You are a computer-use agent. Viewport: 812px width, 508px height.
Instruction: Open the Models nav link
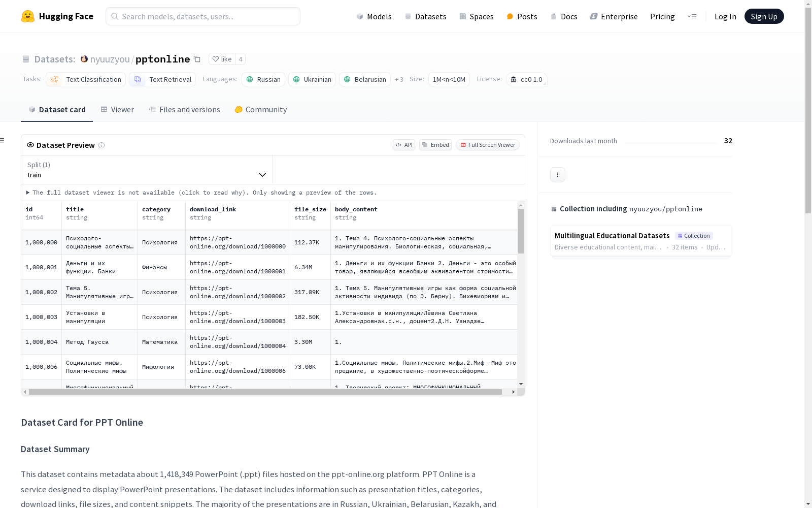[374, 16]
